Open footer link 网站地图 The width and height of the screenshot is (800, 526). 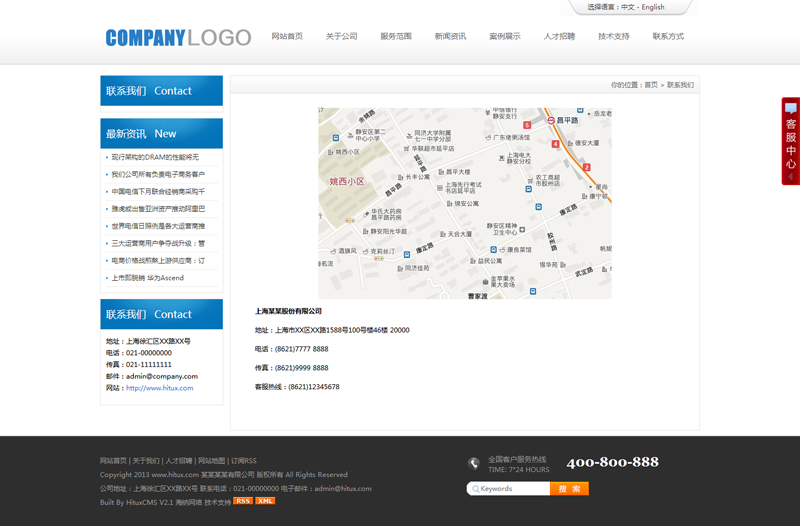(212, 461)
